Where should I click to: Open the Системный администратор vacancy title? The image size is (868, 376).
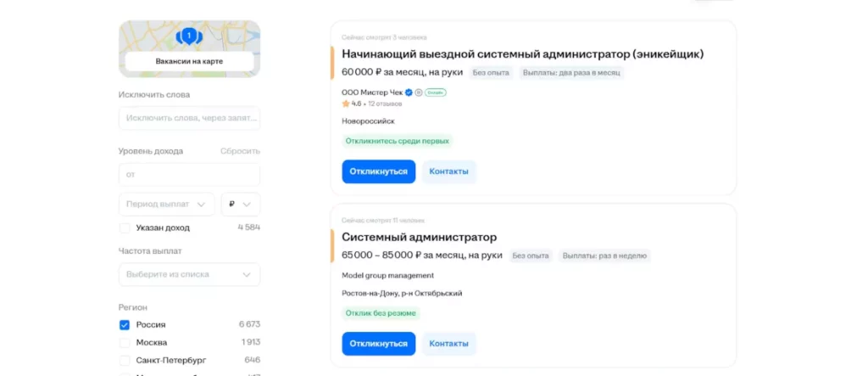(x=419, y=237)
